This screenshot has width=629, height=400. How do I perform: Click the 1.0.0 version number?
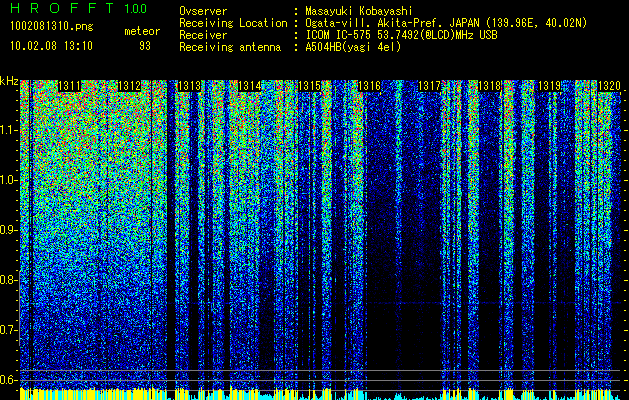click(x=135, y=9)
